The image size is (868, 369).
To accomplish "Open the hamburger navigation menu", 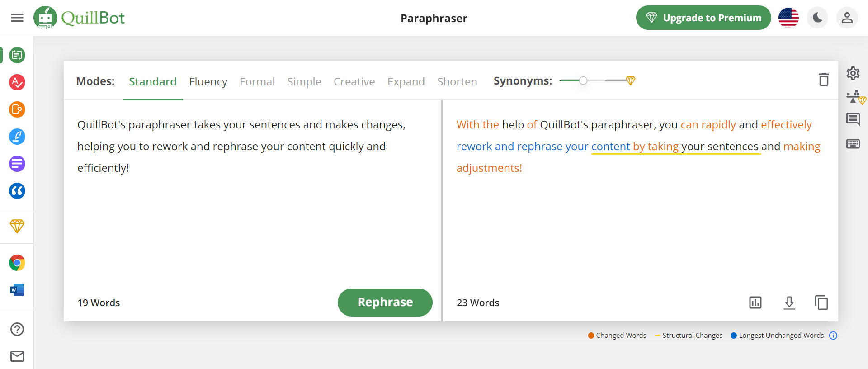I will [x=17, y=18].
